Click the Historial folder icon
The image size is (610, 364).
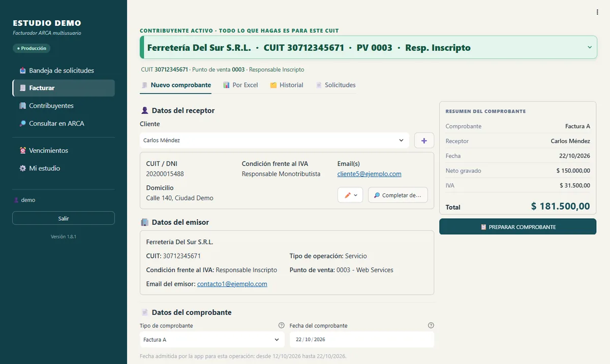(x=273, y=85)
